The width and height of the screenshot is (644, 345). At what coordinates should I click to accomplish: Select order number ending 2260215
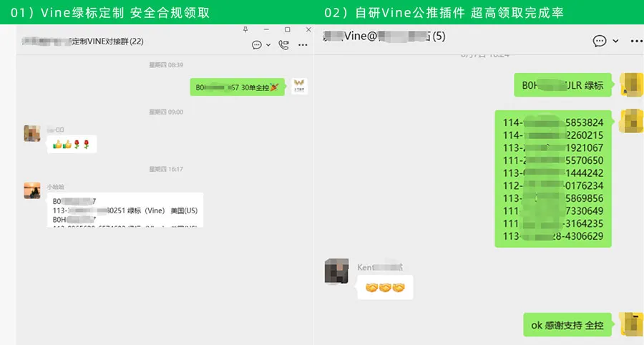coord(553,135)
